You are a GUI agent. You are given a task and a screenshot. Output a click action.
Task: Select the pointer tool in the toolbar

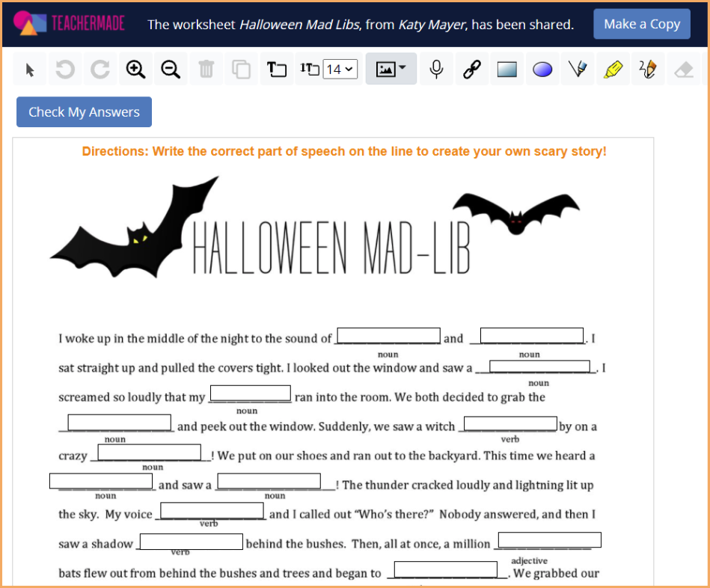[x=29, y=69]
